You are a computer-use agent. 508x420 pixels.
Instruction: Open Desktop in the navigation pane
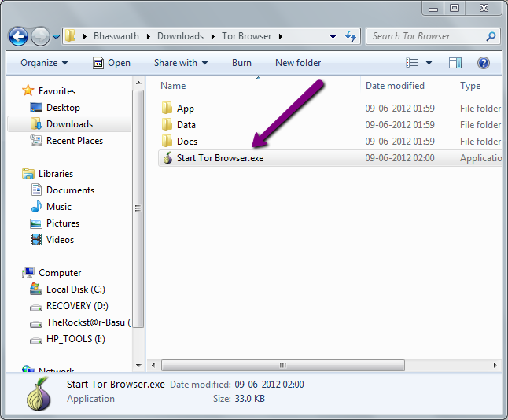pos(63,108)
